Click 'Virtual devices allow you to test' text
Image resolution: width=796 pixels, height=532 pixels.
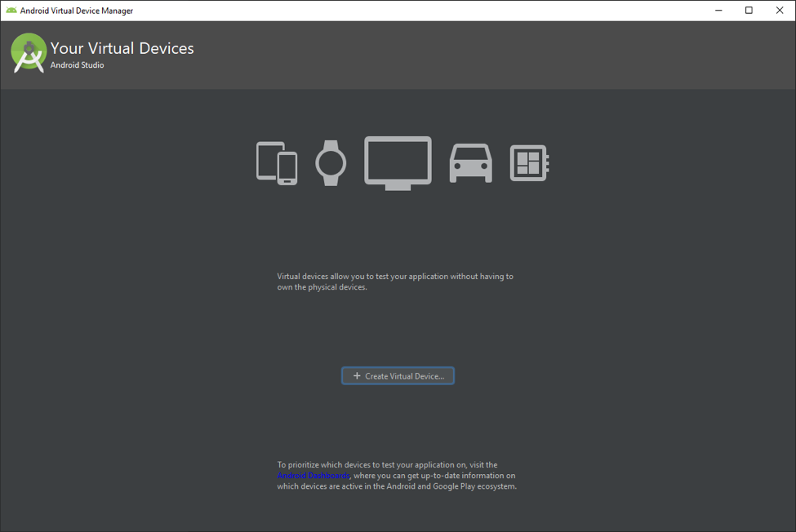pyautogui.click(x=395, y=282)
